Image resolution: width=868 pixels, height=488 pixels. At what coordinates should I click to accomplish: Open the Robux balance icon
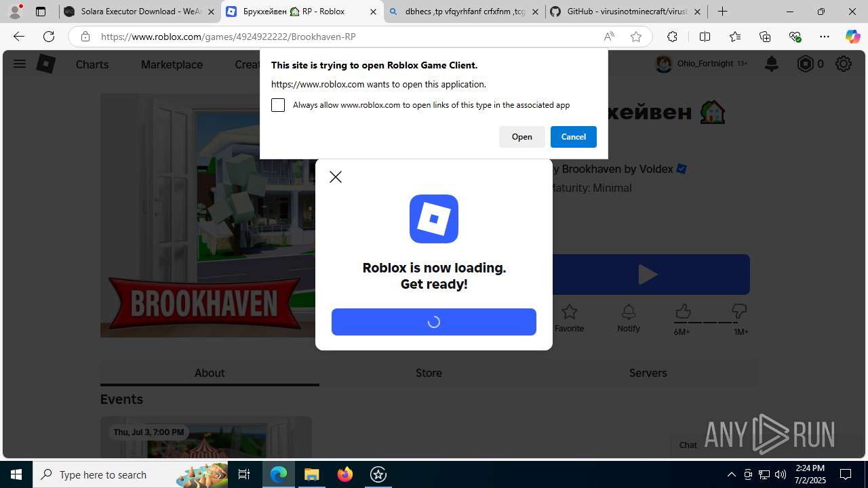point(805,64)
